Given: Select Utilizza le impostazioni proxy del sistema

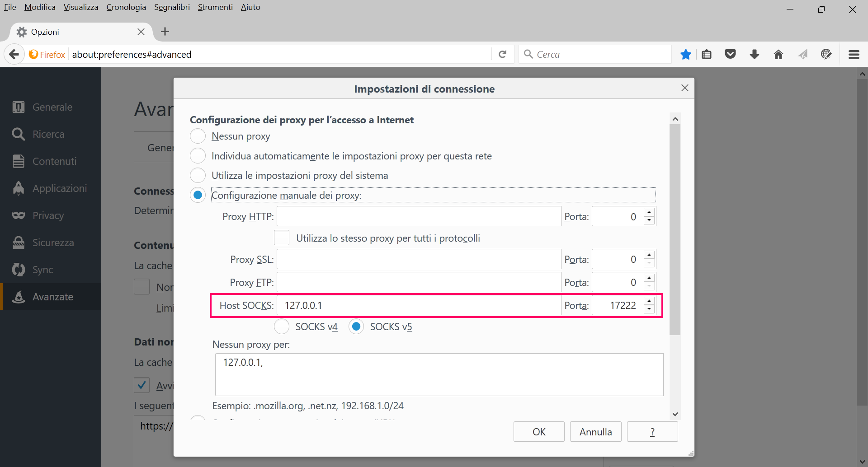Looking at the screenshot, I should click(x=198, y=175).
